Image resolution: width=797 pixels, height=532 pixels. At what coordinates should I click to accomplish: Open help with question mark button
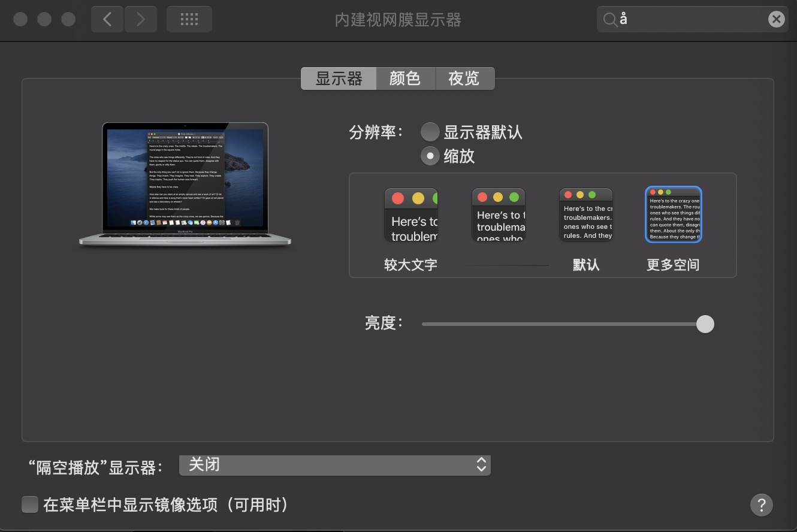(761, 504)
